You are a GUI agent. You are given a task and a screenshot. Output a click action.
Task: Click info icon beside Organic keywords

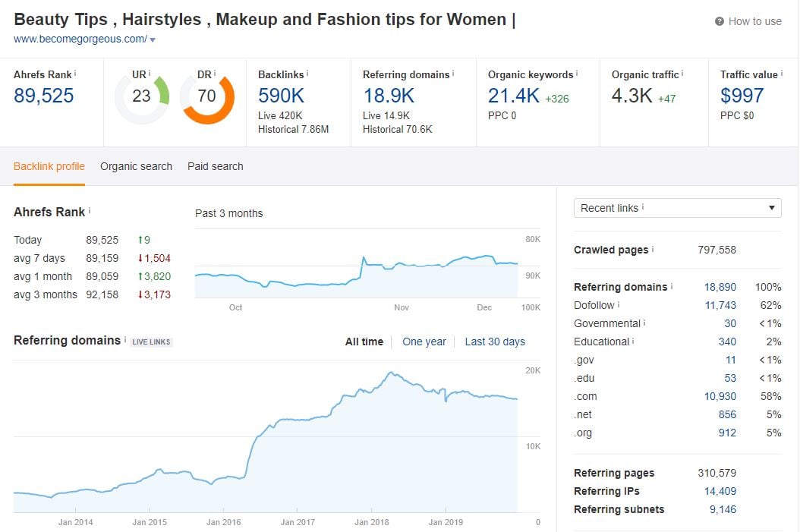(x=577, y=74)
